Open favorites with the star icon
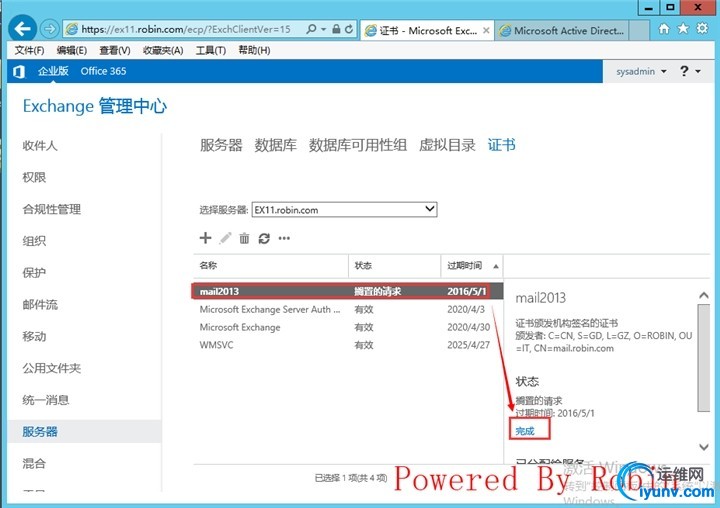 (683, 29)
